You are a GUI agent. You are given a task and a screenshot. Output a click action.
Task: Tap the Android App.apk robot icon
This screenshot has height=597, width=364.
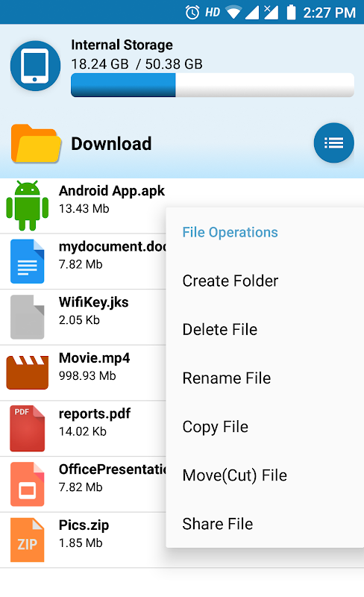pos(28,206)
